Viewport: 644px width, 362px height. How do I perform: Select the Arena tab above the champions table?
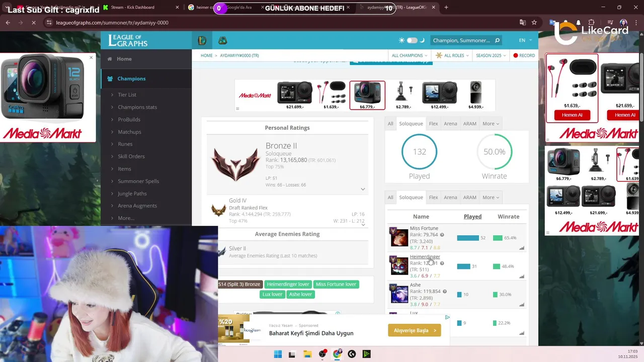click(x=450, y=198)
